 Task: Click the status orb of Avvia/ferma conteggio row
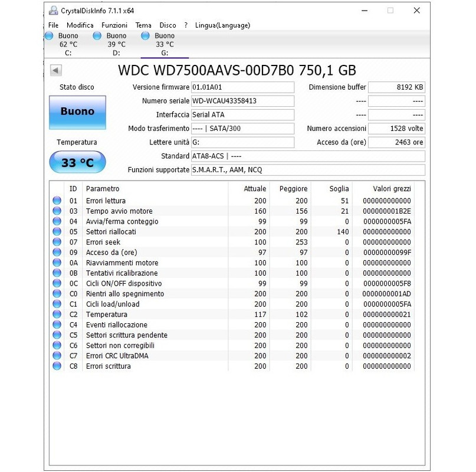[x=57, y=221]
